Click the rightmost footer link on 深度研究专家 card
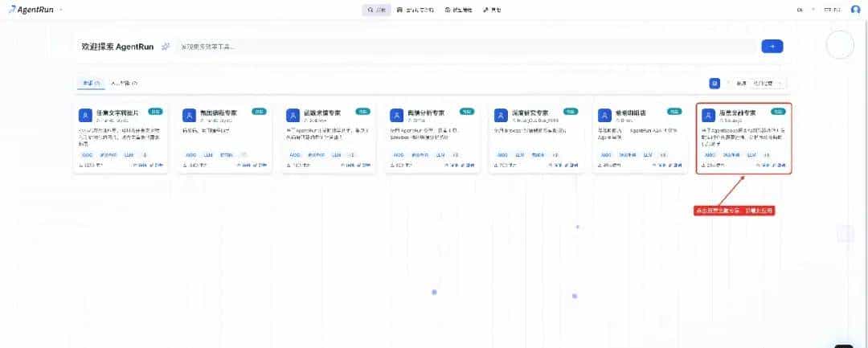 point(572,165)
